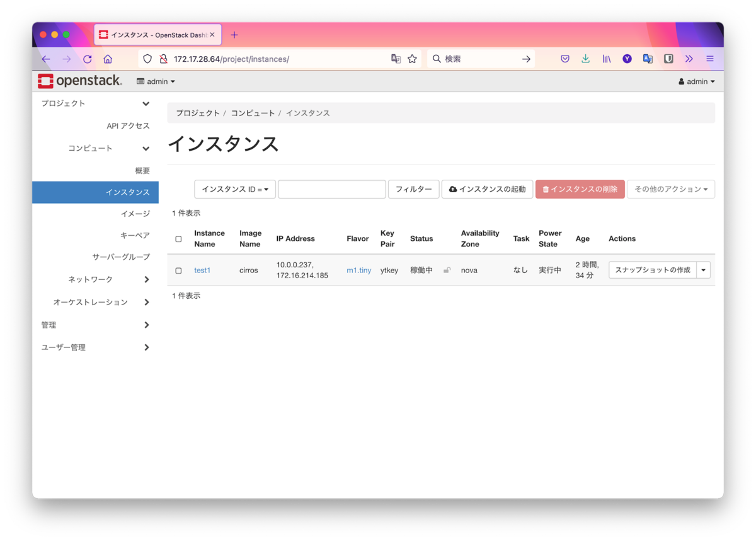Open the browser home page
Screen dimensions: 756x541
click(108, 59)
